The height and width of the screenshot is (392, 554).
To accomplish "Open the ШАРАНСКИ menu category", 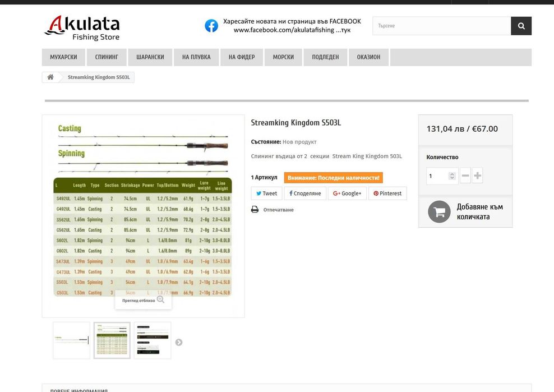I will pyautogui.click(x=150, y=57).
